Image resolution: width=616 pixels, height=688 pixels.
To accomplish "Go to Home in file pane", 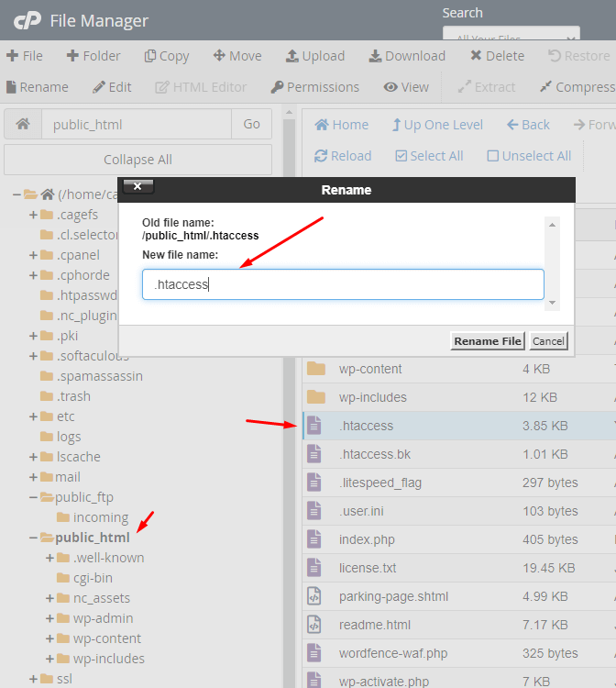I will coord(342,125).
